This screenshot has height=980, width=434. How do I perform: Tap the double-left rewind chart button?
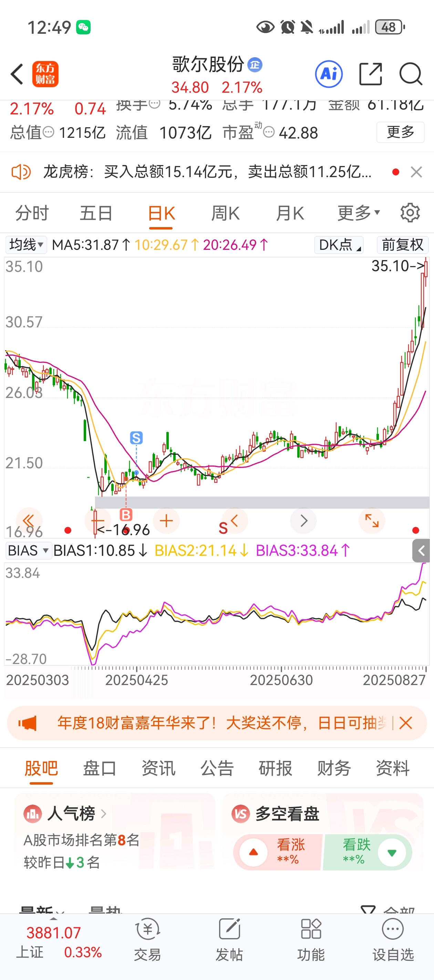click(29, 520)
